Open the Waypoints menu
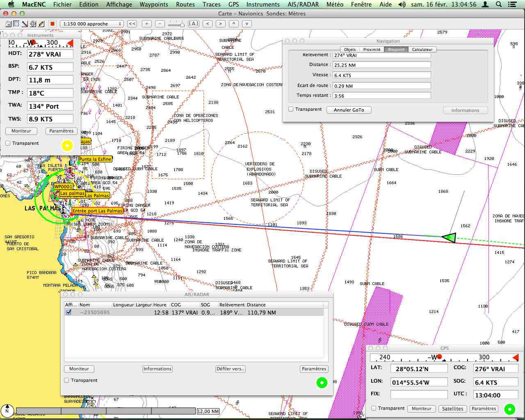The width and height of the screenshot is (525, 420). coord(154,5)
